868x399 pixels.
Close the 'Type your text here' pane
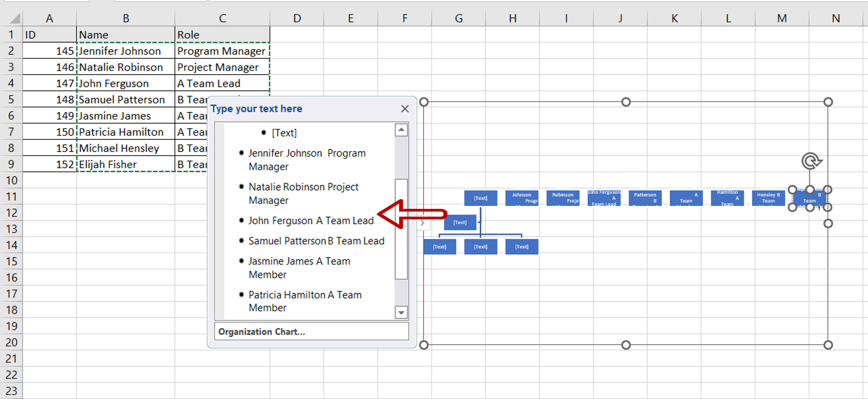[405, 109]
